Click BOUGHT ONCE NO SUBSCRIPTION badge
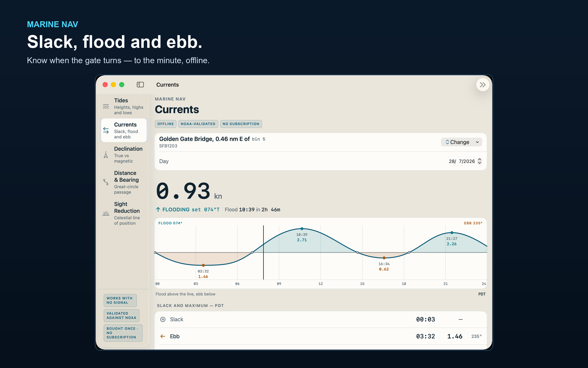 point(123,333)
